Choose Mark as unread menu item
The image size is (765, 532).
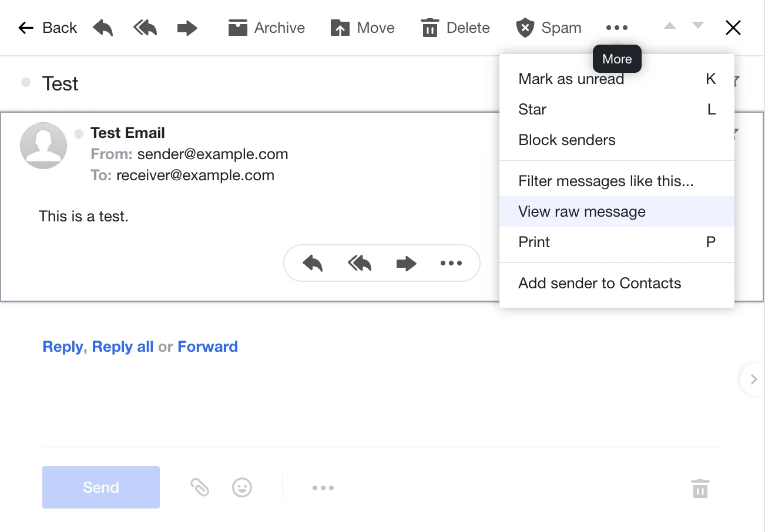click(571, 79)
